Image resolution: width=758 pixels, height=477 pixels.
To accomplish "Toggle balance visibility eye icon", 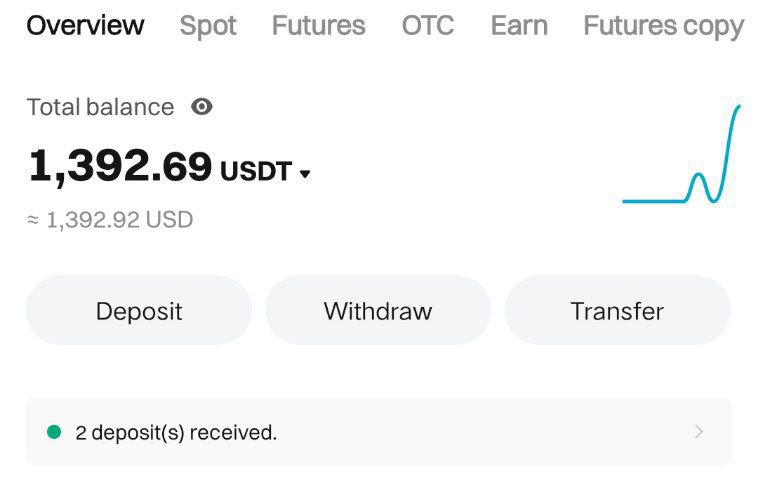I will pyautogui.click(x=202, y=107).
